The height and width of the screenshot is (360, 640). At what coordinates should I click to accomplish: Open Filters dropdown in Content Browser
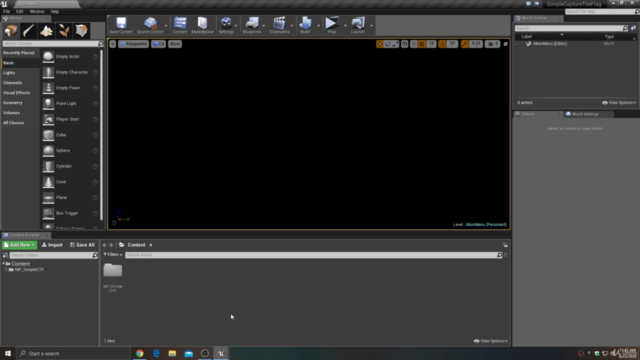point(113,255)
